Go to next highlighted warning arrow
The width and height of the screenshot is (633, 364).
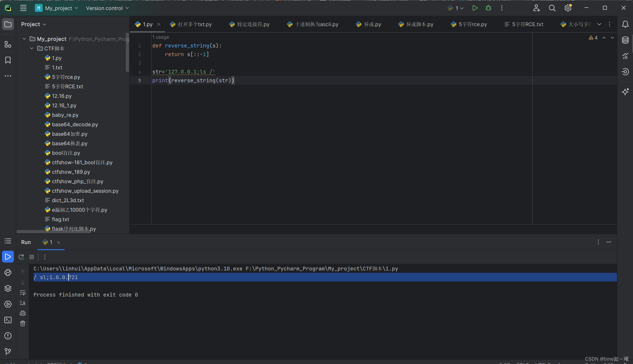click(x=612, y=38)
